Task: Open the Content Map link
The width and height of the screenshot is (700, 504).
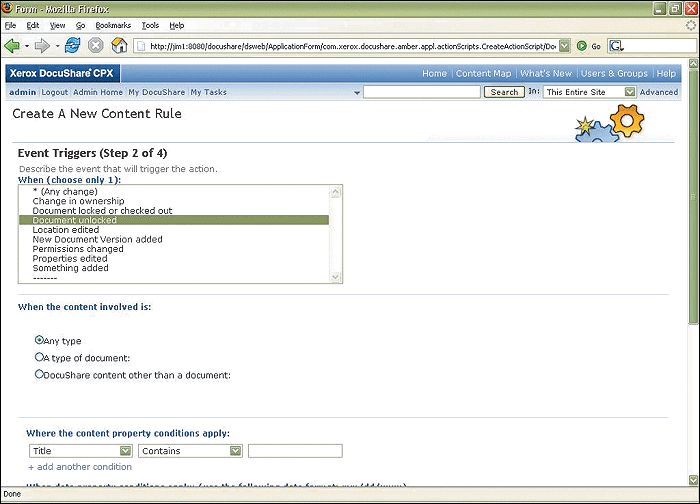Action: pos(483,74)
